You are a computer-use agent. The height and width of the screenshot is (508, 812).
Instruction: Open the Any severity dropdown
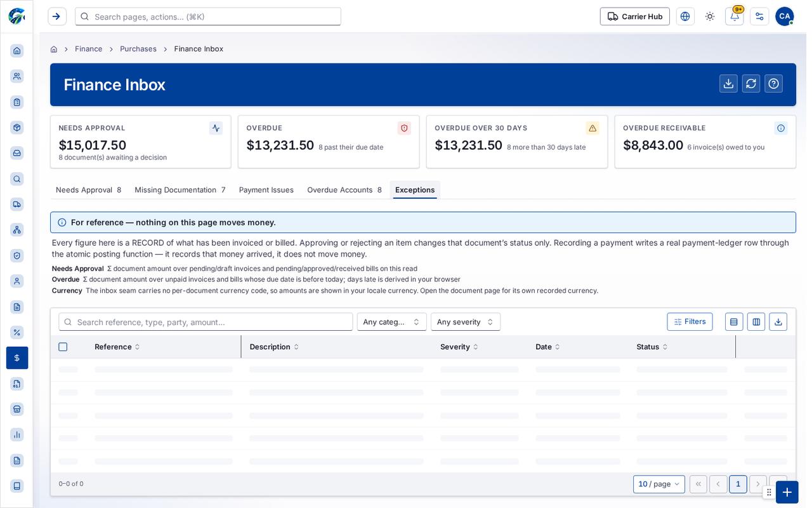[466, 322]
